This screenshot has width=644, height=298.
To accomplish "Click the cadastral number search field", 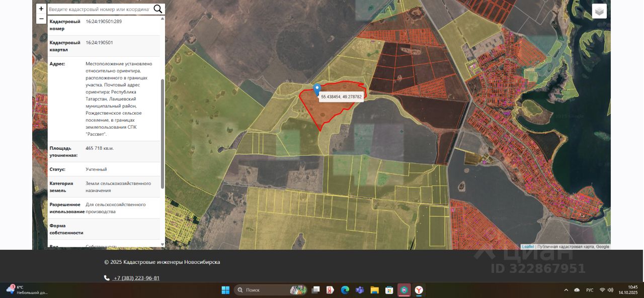I will [x=99, y=9].
